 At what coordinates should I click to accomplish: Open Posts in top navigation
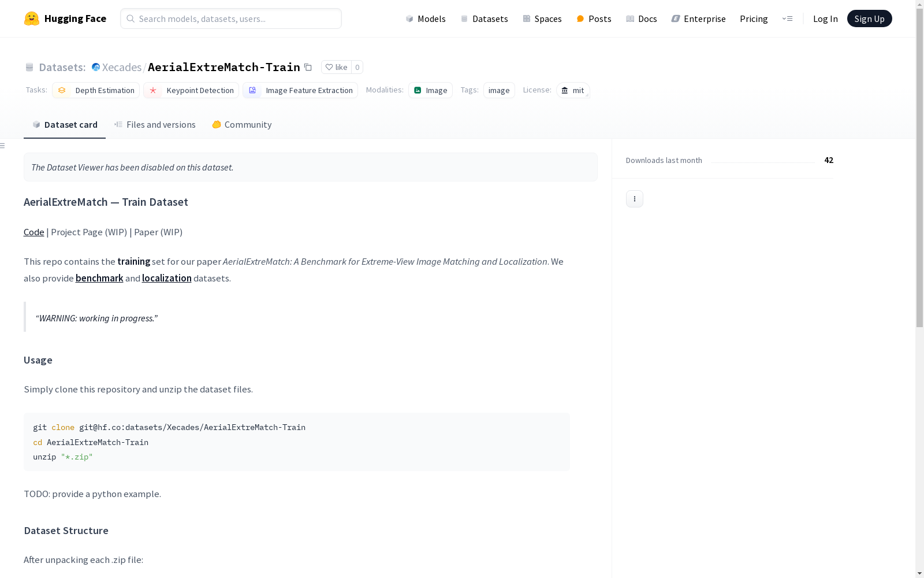594,18
